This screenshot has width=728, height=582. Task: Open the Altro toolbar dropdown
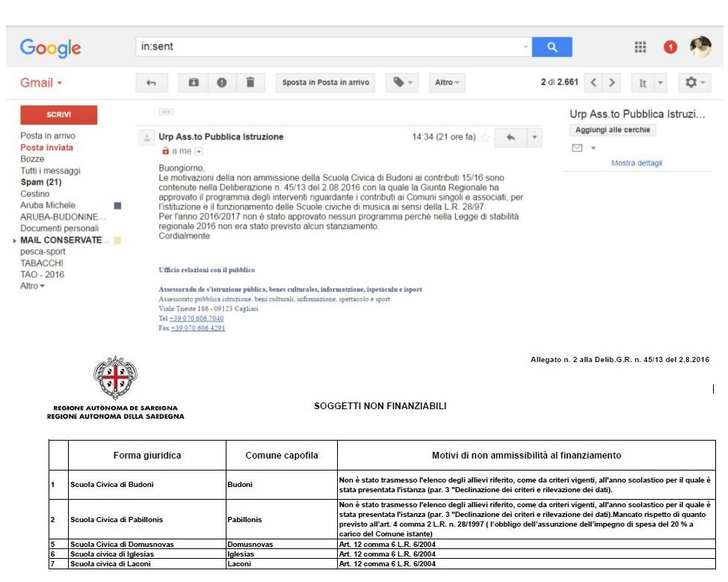point(447,83)
